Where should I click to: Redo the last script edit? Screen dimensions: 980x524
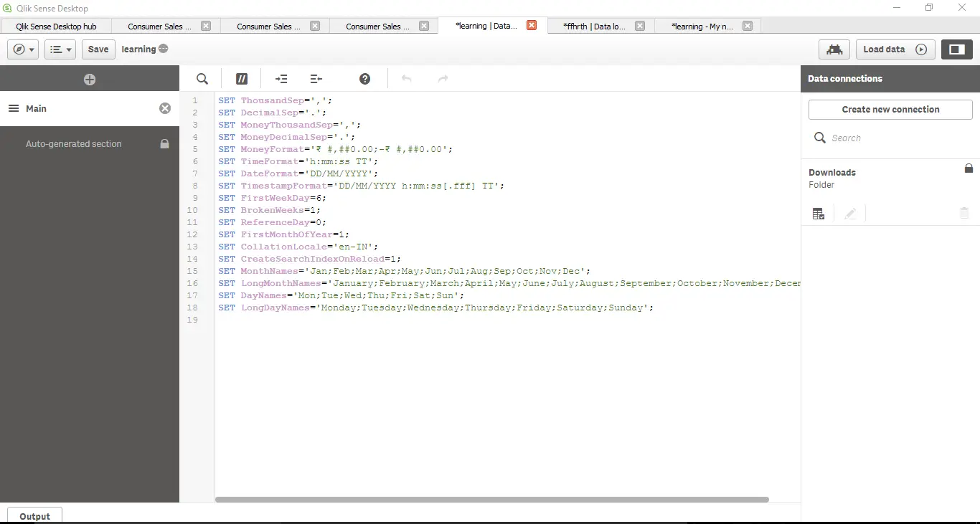[x=443, y=79]
